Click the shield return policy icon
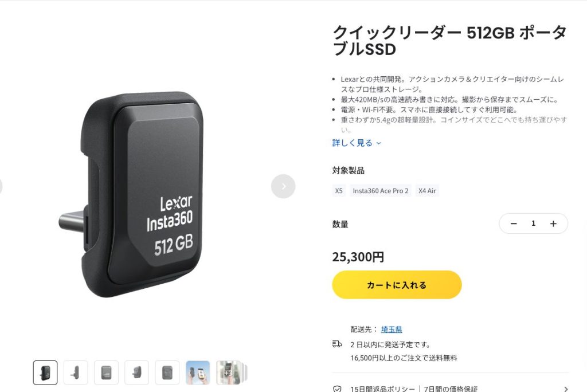 [x=337, y=389]
